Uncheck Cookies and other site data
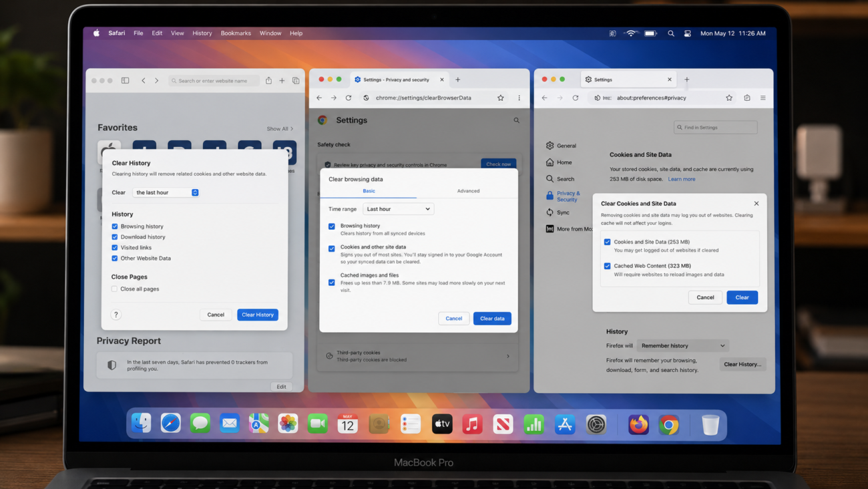 [x=332, y=249]
